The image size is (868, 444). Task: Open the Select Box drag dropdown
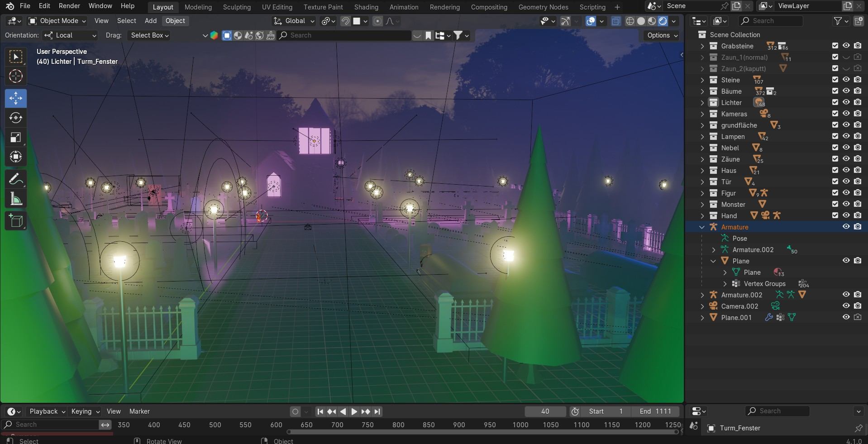tap(149, 35)
